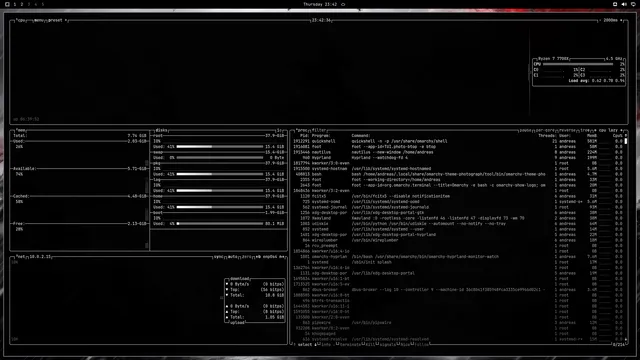640x360 pixels.
Task: Cycle the preset option in cpu box
Action: pos(55,20)
